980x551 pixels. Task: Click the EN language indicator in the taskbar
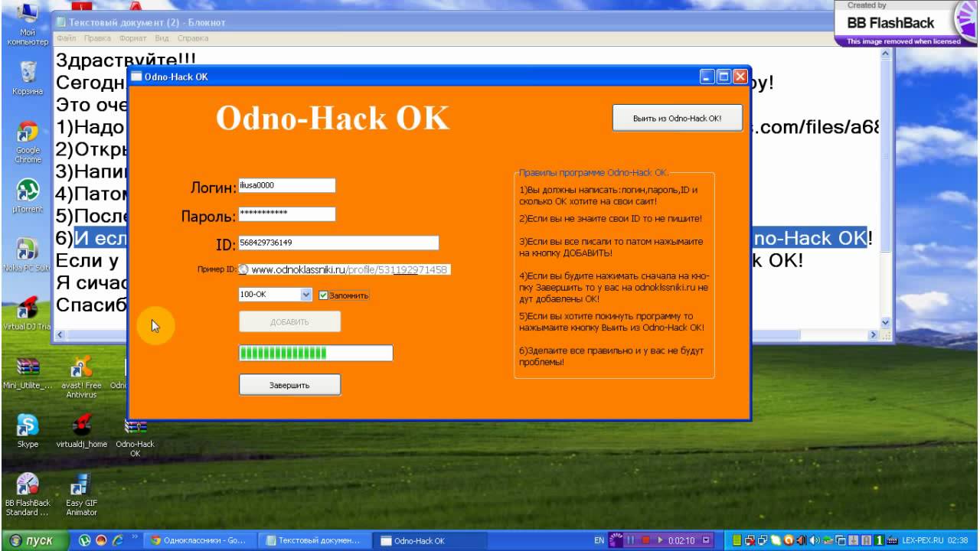coord(599,540)
